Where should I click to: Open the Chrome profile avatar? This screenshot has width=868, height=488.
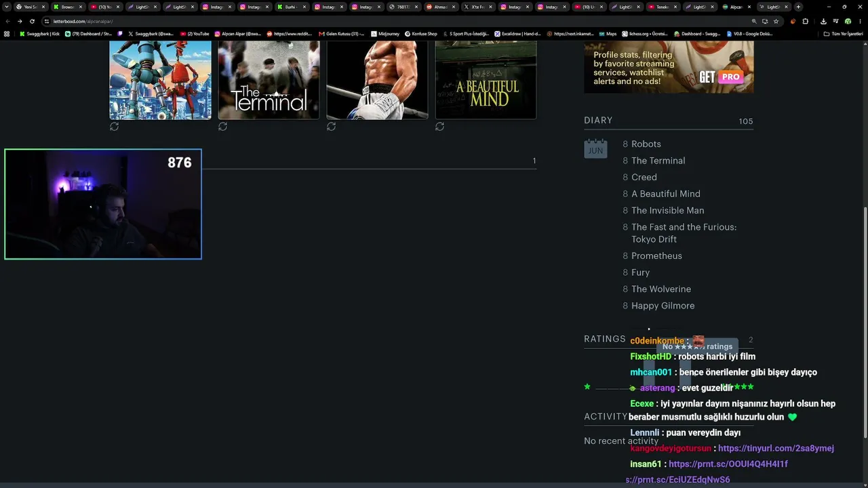[848, 21]
